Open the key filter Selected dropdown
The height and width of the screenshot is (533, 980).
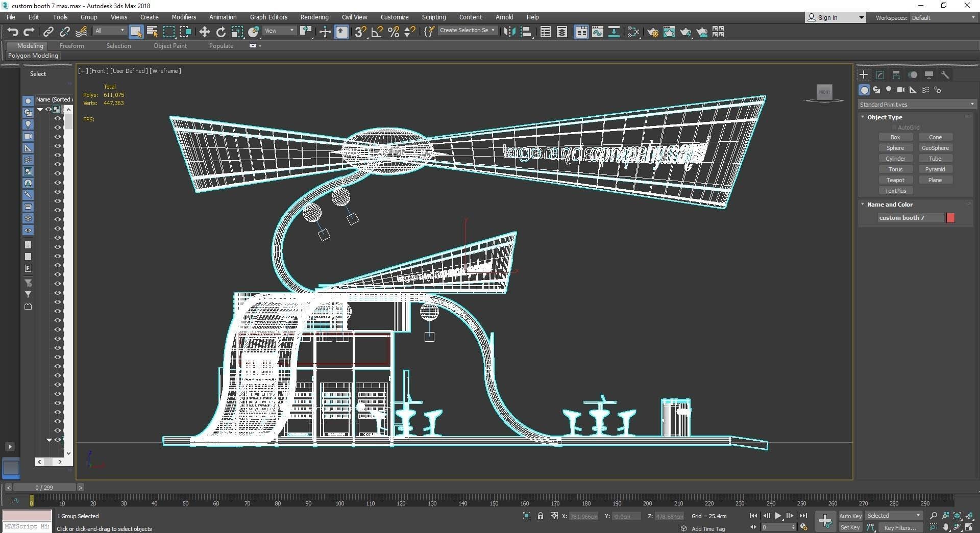[x=894, y=516]
